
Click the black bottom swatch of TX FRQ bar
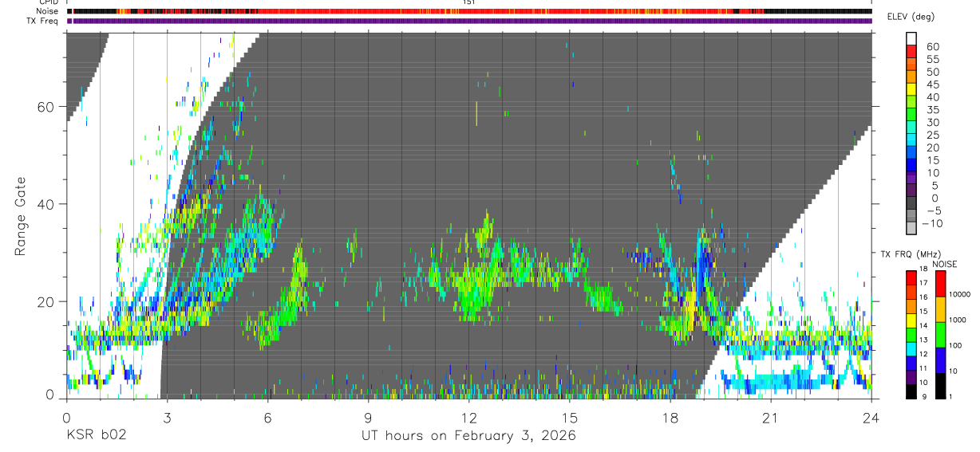(x=911, y=391)
